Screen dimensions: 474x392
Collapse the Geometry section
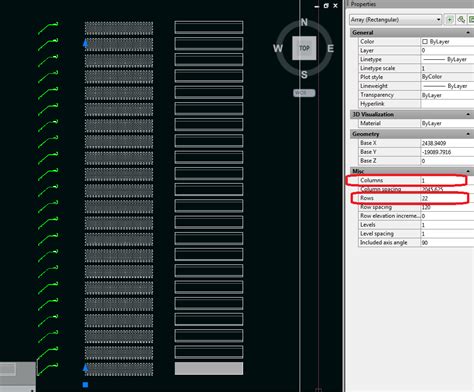pos(468,134)
